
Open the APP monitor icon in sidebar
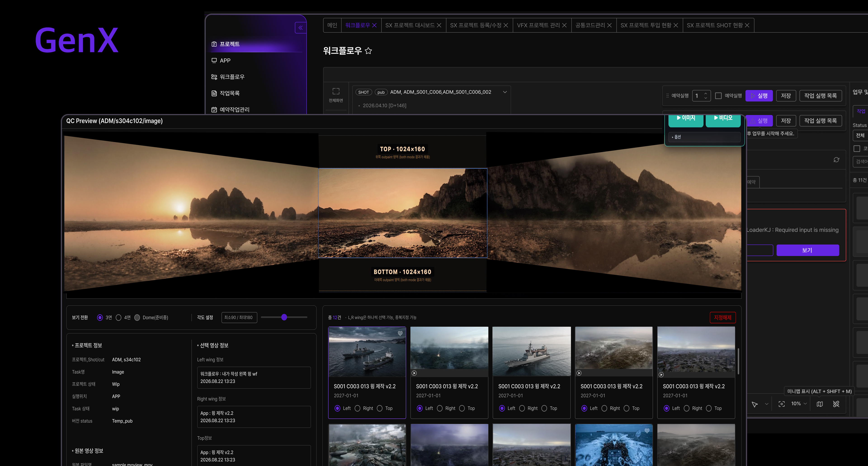214,61
